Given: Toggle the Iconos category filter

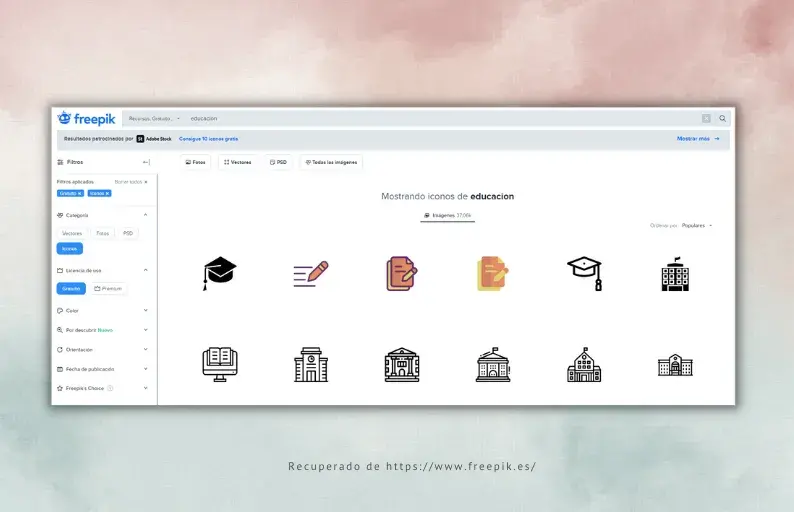Looking at the screenshot, I should [69, 249].
